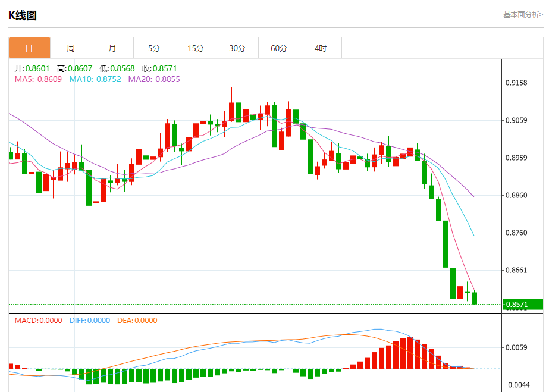Click the 0.8661 price axis label
Screen dimensions: 549x392
point(516,270)
